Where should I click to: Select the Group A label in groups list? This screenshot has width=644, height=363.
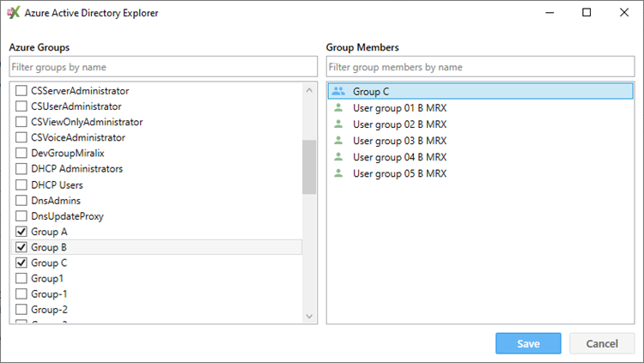tap(49, 232)
